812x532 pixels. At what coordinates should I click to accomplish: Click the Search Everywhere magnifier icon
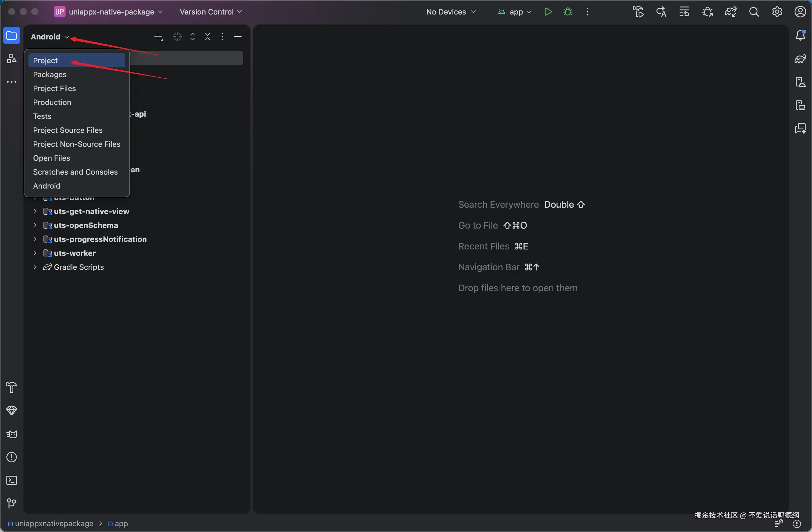754,12
